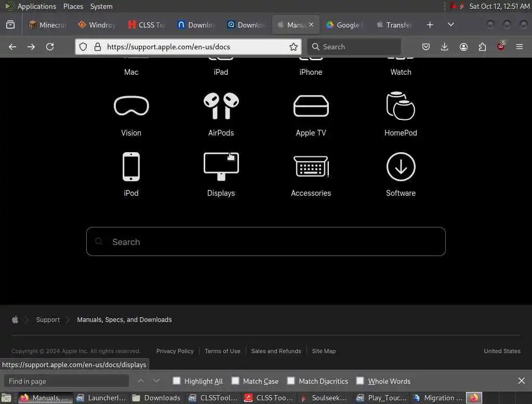Show site security lock information
Viewport: 532px width, 404px height.
pyautogui.click(x=98, y=47)
